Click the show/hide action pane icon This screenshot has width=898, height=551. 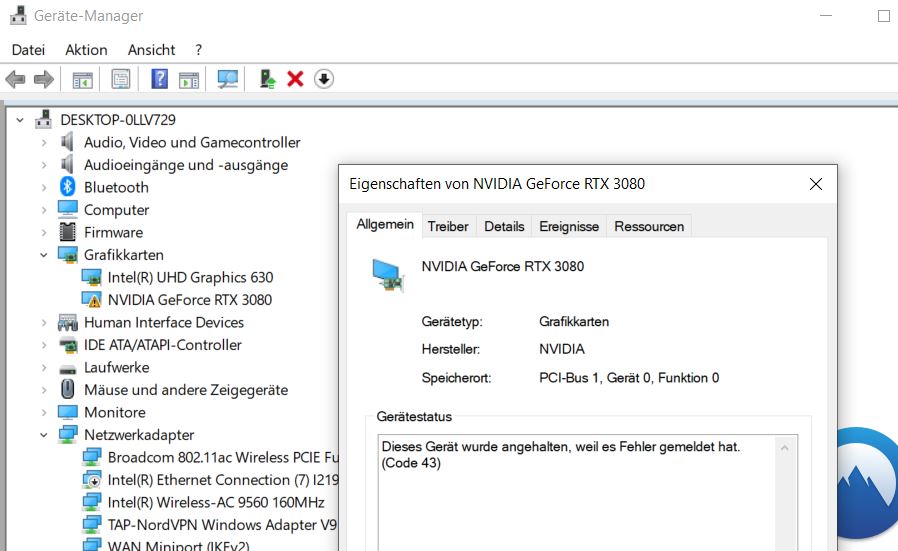point(189,80)
